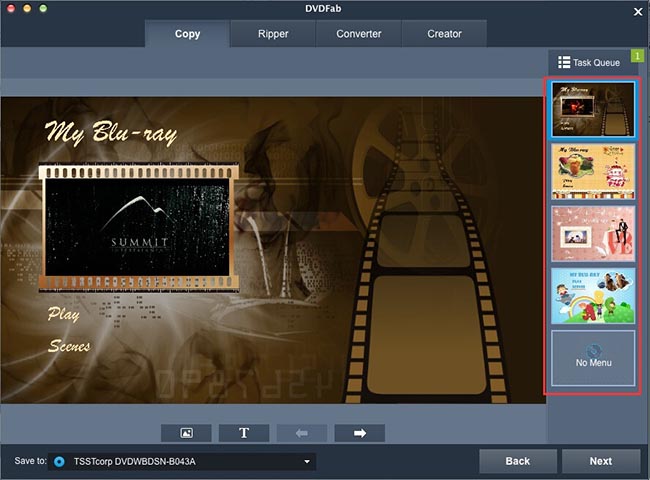
Task: Click the Next button
Action: (x=601, y=461)
